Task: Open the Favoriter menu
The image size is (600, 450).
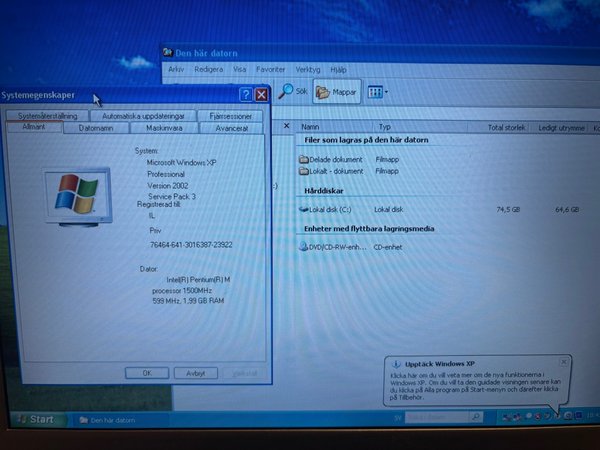Action: 271,69
